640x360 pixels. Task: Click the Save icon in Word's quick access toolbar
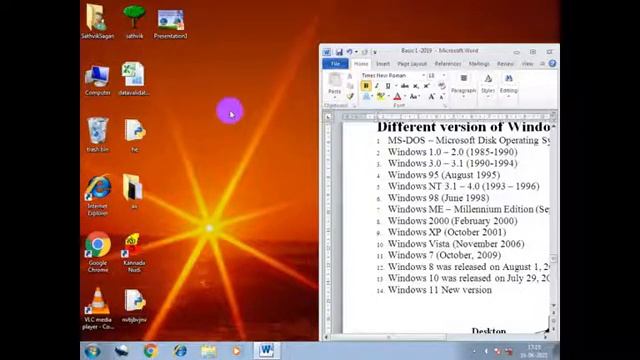coord(339,52)
